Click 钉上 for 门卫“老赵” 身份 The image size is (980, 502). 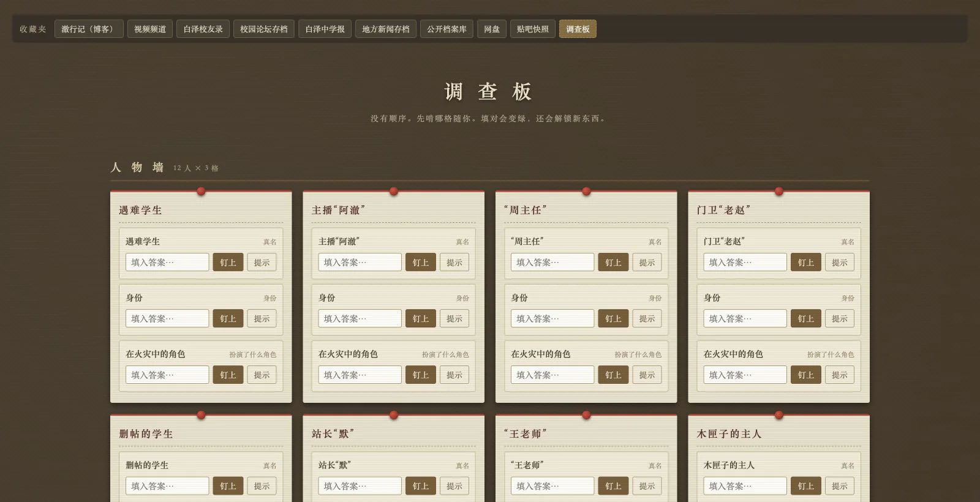[805, 318]
